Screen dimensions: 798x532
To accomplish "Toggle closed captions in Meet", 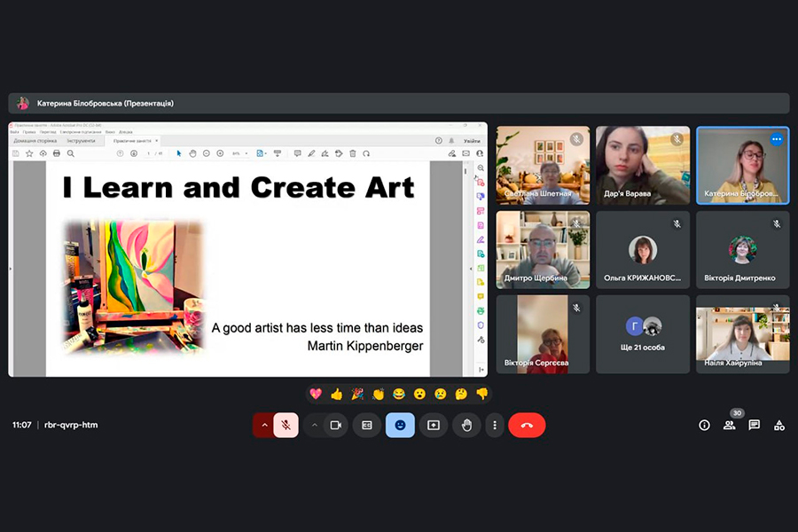I will [x=367, y=425].
